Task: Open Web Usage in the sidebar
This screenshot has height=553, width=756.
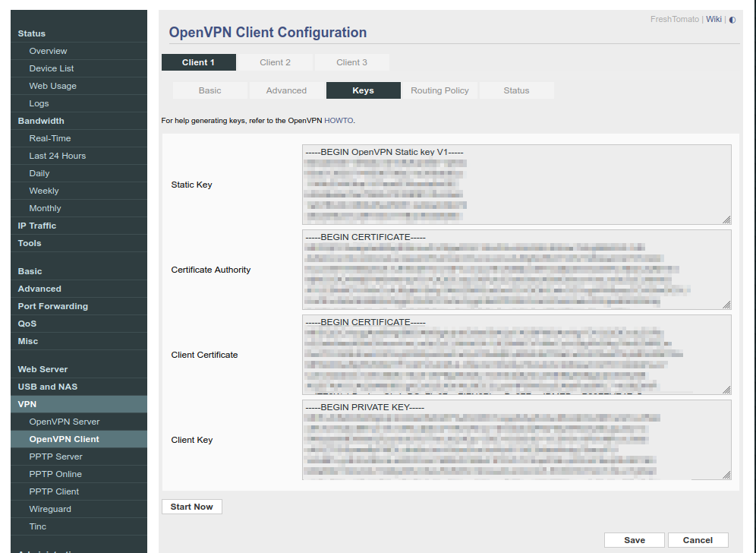Action: pyautogui.click(x=79, y=86)
